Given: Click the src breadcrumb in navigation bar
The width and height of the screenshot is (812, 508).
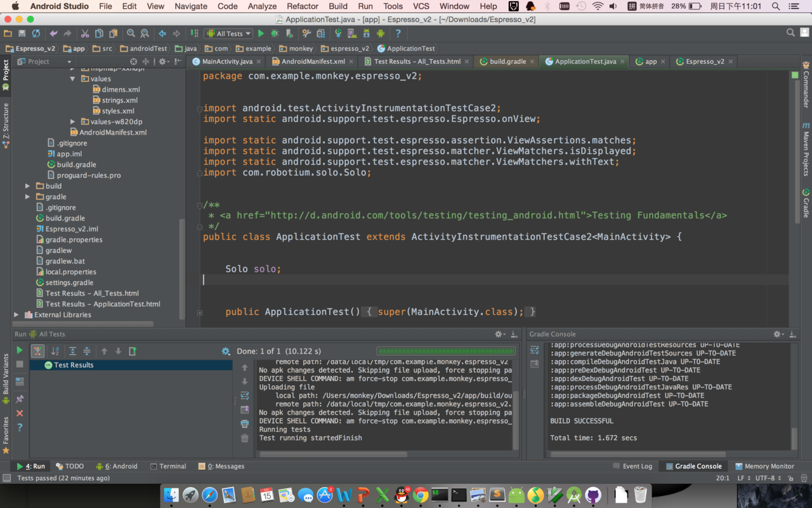Looking at the screenshot, I should click(102, 48).
